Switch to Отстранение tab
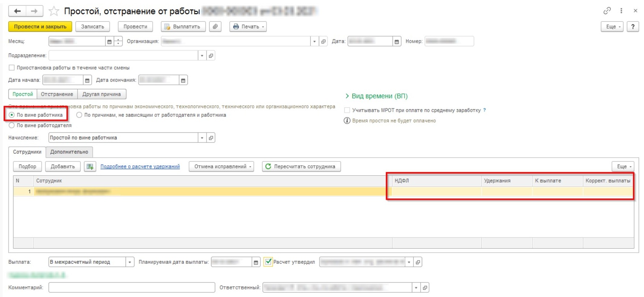 coord(57,94)
